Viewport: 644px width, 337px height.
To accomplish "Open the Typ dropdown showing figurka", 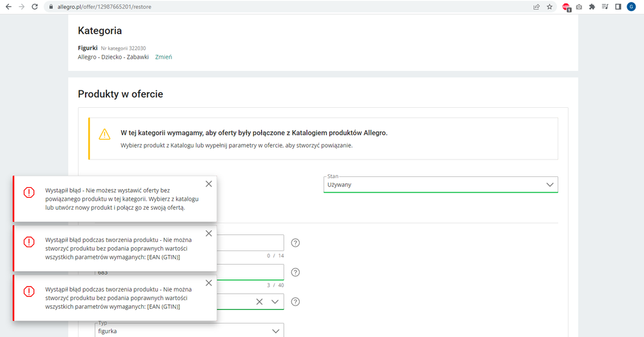I will [x=189, y=330].
